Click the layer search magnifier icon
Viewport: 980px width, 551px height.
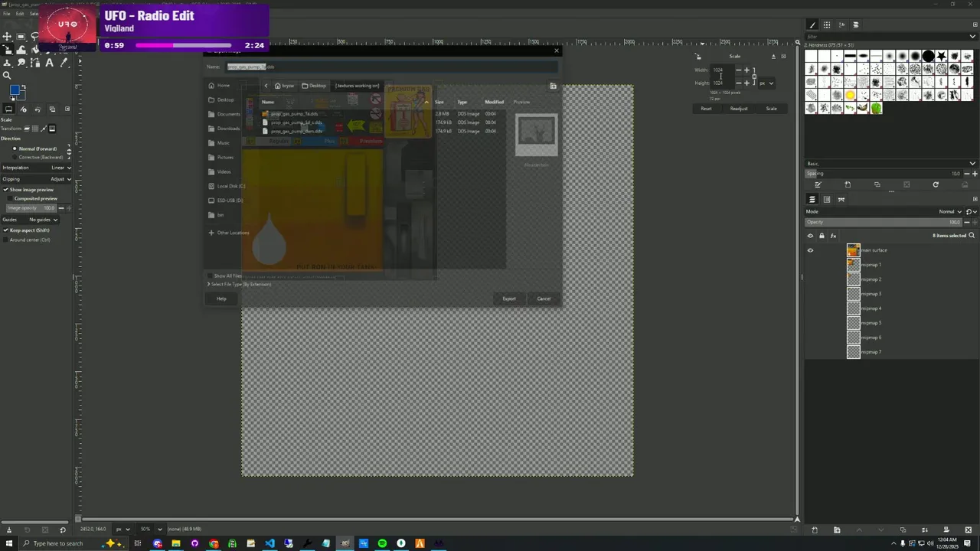972,235
